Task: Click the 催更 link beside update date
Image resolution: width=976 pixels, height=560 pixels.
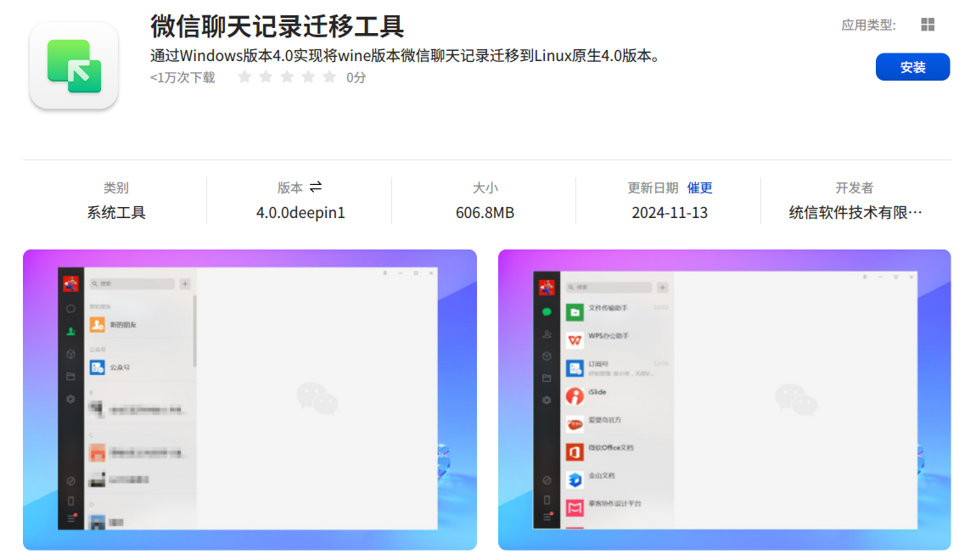Action: click(x=699, y=188)
